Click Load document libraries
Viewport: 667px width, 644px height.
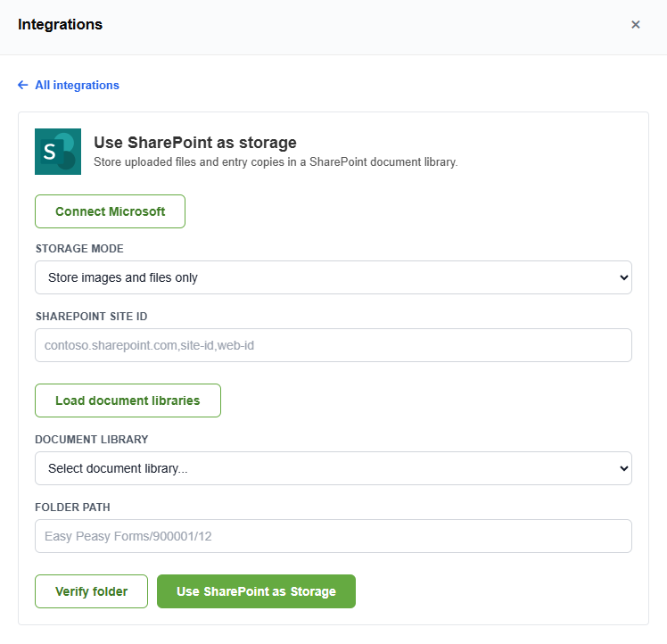pyautogui.click(x=128, y=400)
